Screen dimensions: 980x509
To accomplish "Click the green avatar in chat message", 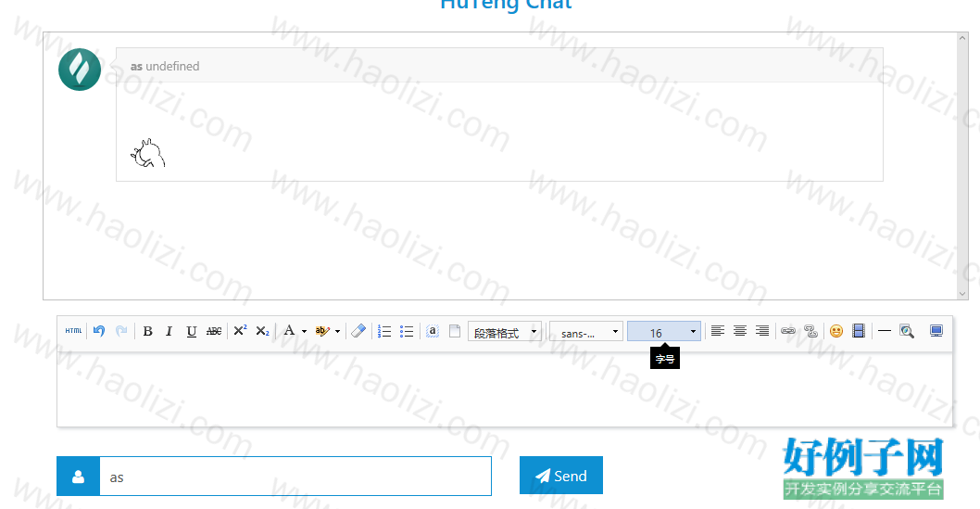I will (80, 70).
